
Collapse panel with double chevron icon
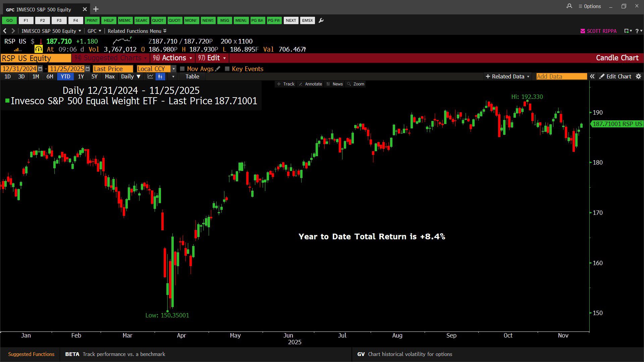point(592,76)
